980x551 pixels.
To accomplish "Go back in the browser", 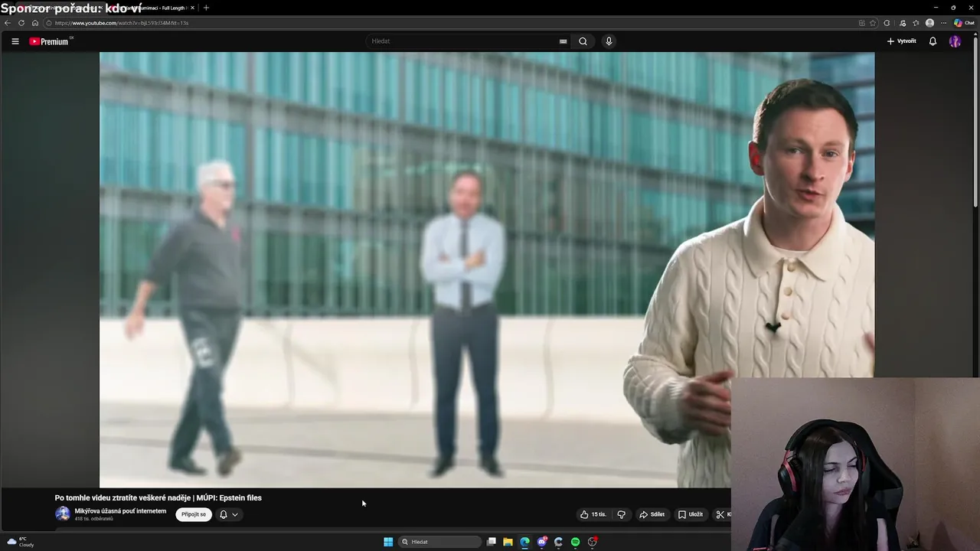I will [x=8, y=23].
